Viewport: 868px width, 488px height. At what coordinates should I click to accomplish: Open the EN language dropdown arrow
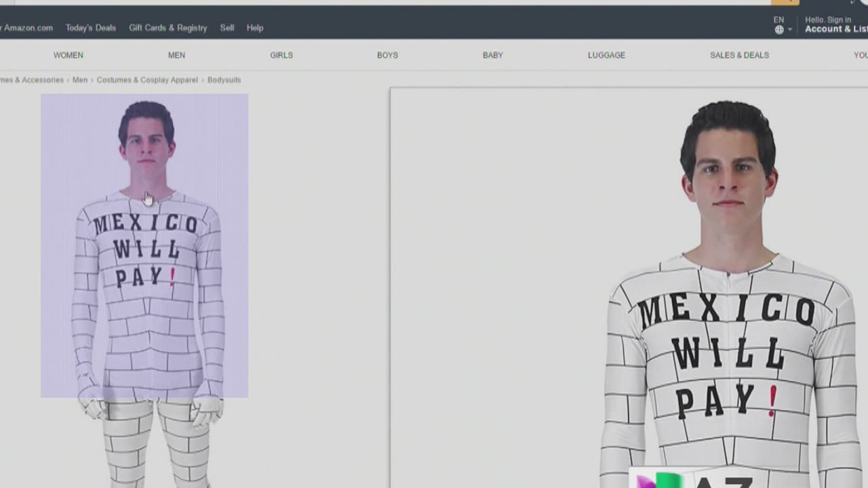tap(790, 30)
